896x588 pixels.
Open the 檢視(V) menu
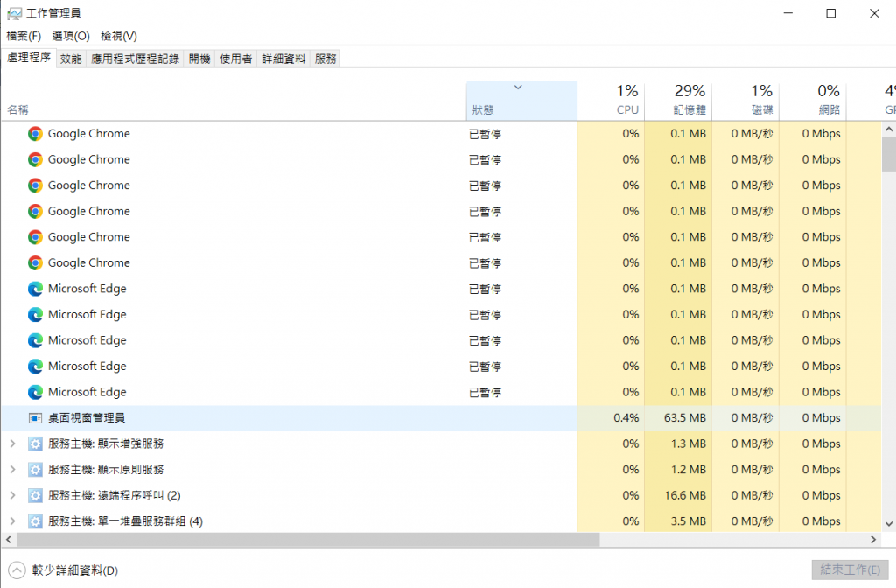pyautogui.click(x=119, y=36)
